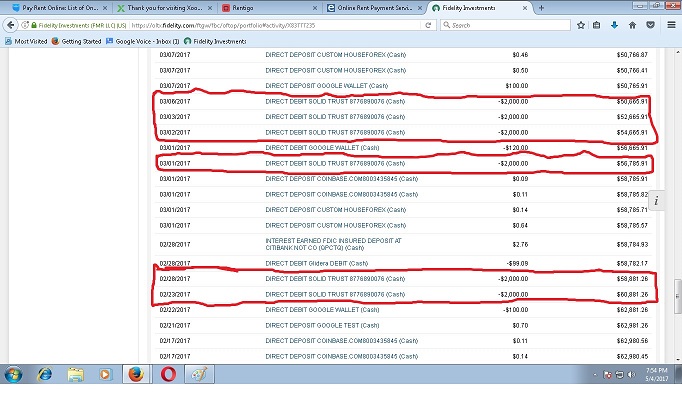Open the 03/03/2017 DIRECT DEBIT SOLID TRUST entry
682x402 pixels.
(x=335, y=117)
